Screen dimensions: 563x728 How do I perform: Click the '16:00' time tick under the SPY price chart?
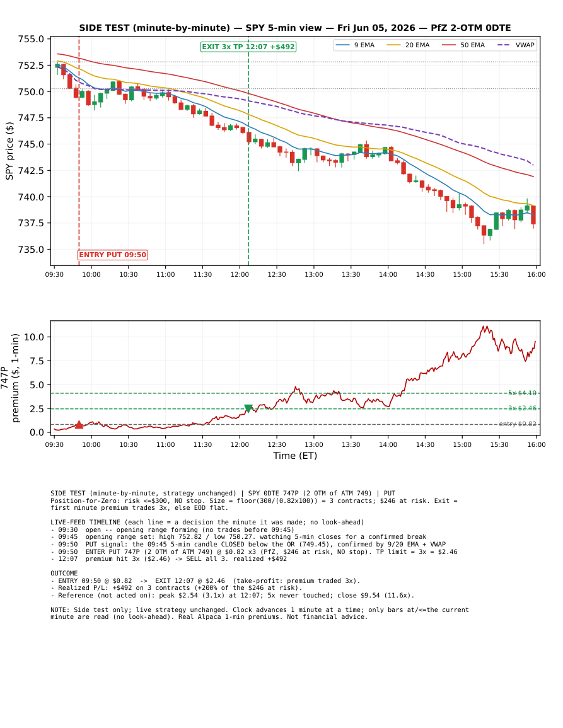pos(537,274)
